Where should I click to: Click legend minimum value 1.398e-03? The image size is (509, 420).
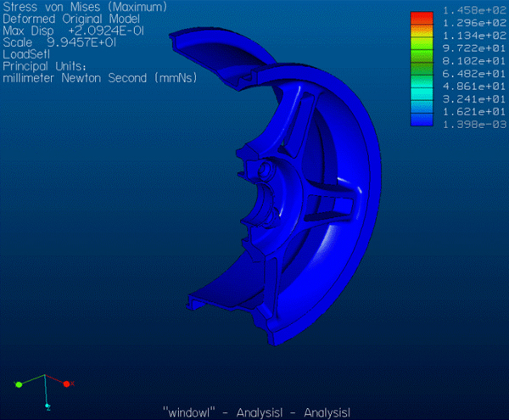point(474,124)
